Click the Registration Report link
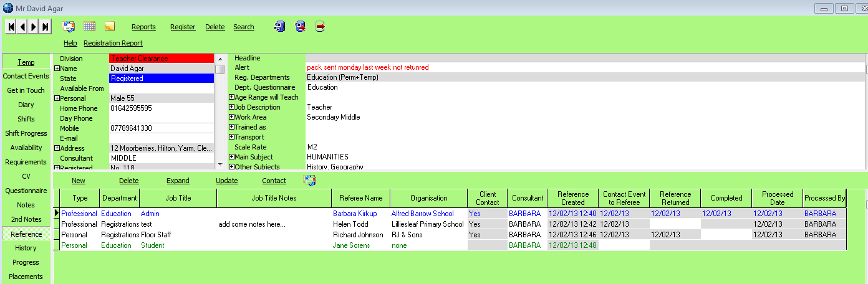 [113, 43]
